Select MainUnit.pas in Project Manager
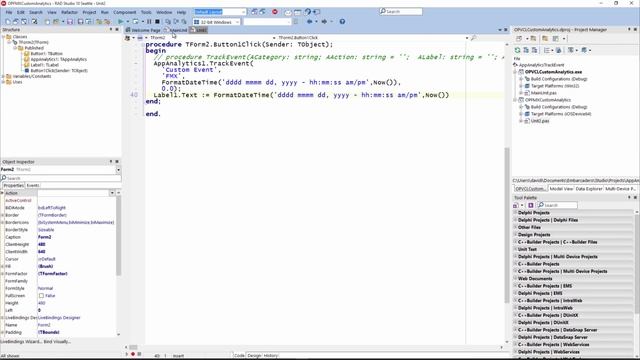This screenshot has height=360, width=640. pos(544,93)
